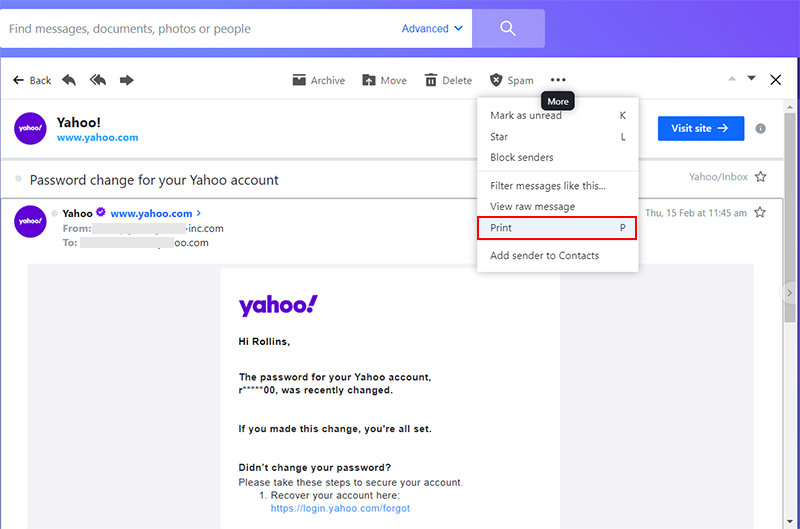Archive this message
Screen dimensions: 800x529
319,80
